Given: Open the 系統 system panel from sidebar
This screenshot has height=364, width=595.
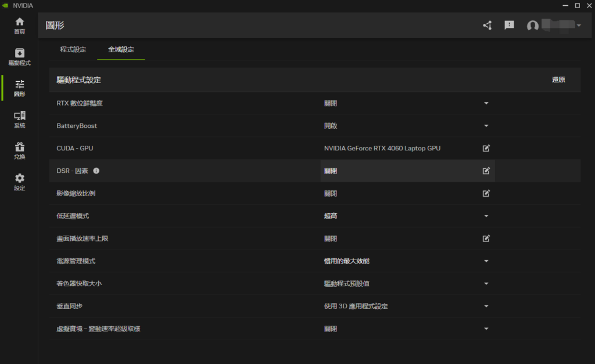Looking at the screenshot, I should coord(19,118).
